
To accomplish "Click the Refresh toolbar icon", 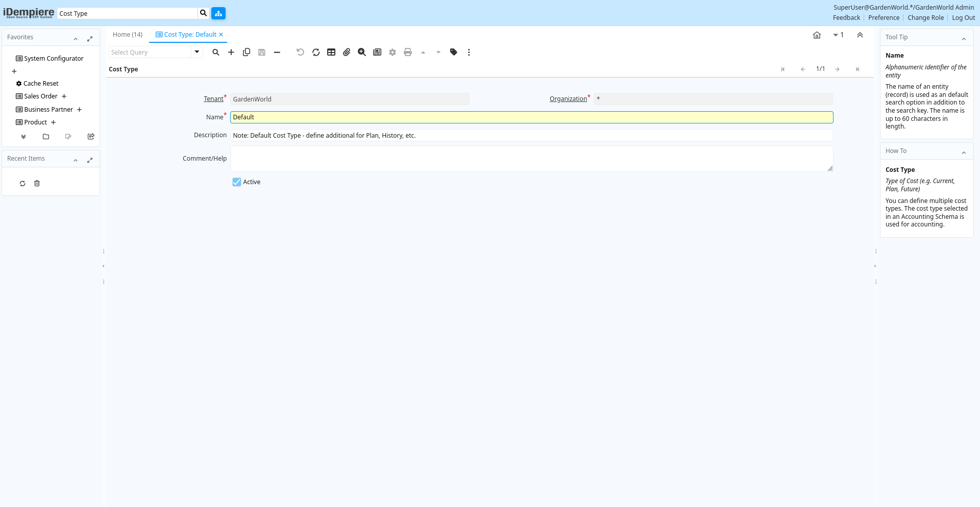I will click(x=316, y=52).
